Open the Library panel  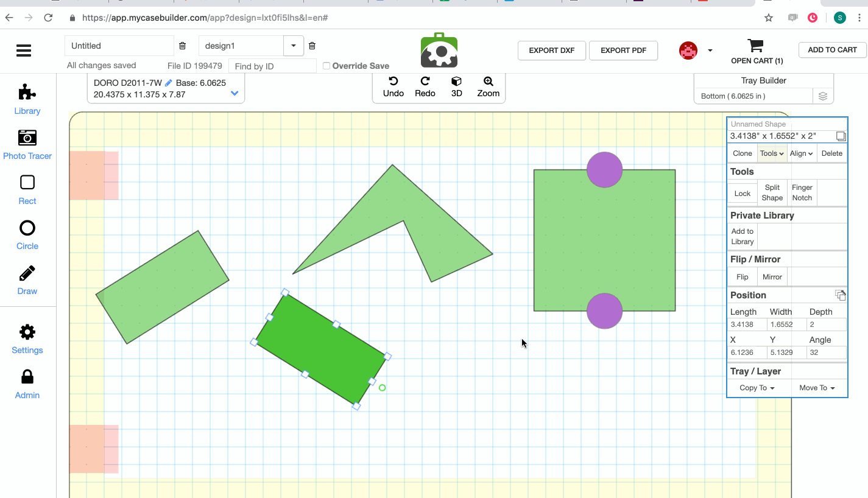27,99
